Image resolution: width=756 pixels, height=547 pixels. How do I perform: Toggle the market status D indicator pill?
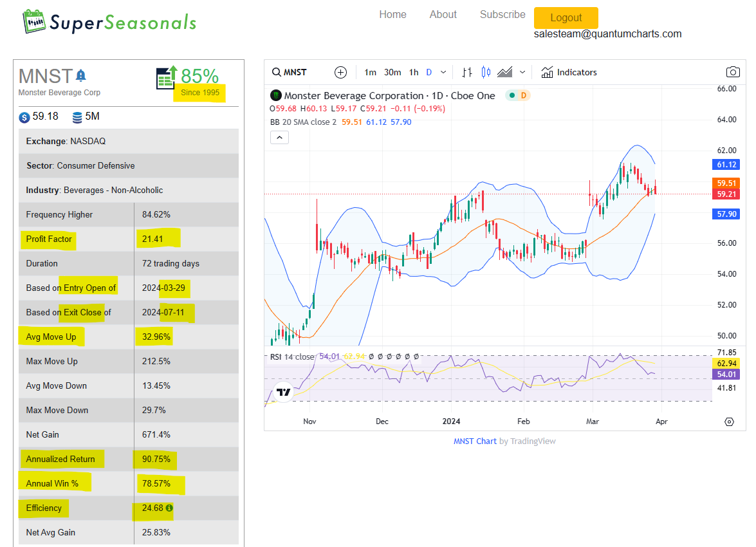coord(518,95)
